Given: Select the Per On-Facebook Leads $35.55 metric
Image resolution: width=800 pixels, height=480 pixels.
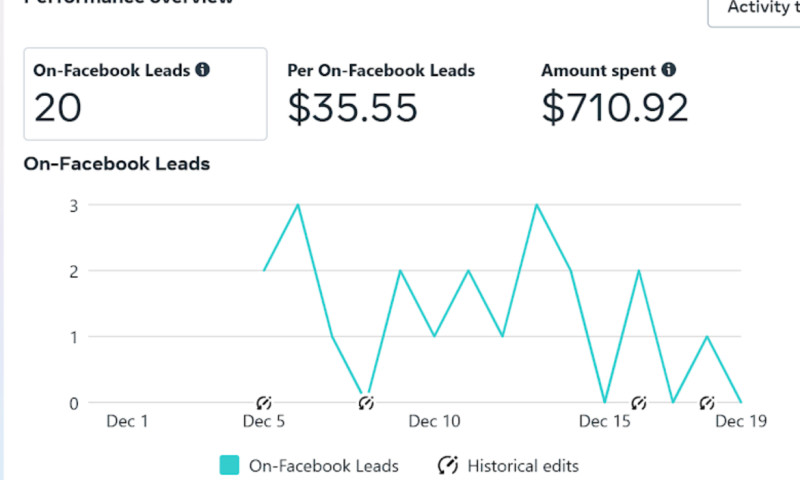Looking at the screenshot, I should 381,93.
